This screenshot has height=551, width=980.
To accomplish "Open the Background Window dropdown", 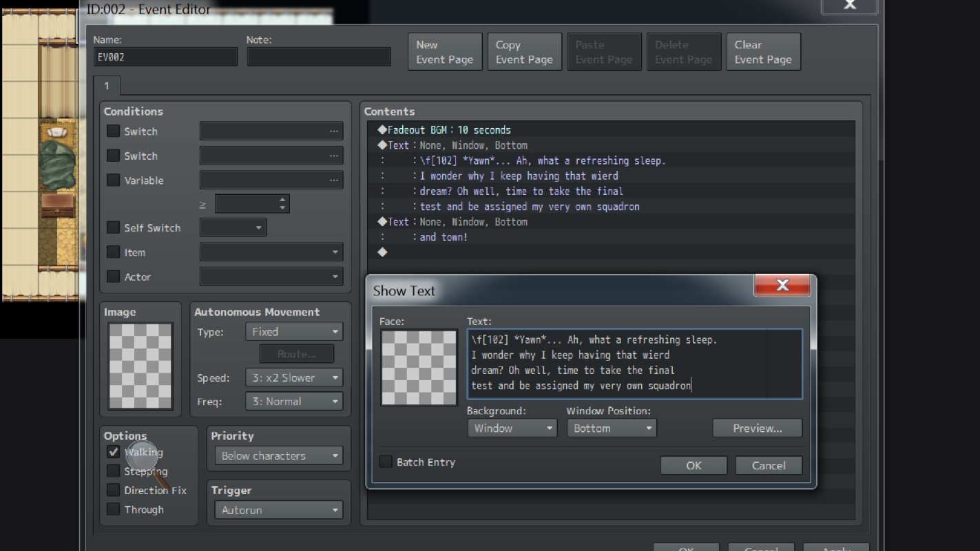I will point(512,428).
